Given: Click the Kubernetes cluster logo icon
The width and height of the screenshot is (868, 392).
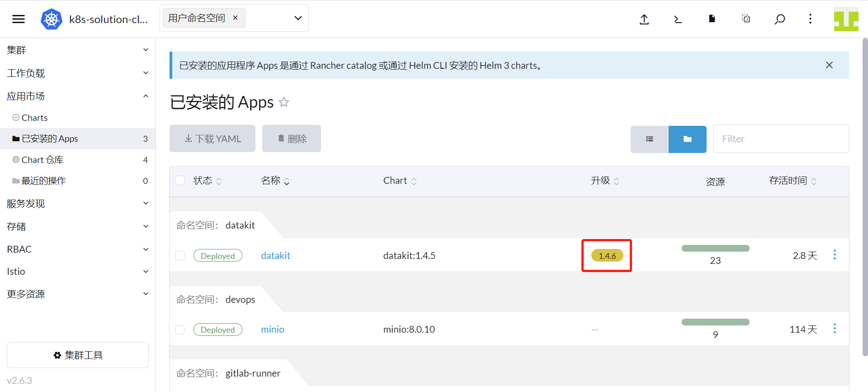Looking at the screenshot, I should (52, 19).
